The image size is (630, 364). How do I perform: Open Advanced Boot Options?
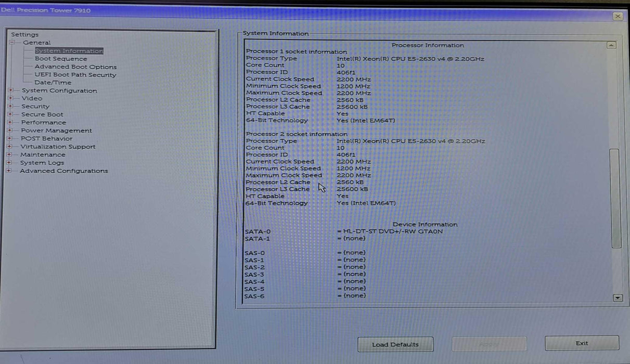(x=75, y=67)
